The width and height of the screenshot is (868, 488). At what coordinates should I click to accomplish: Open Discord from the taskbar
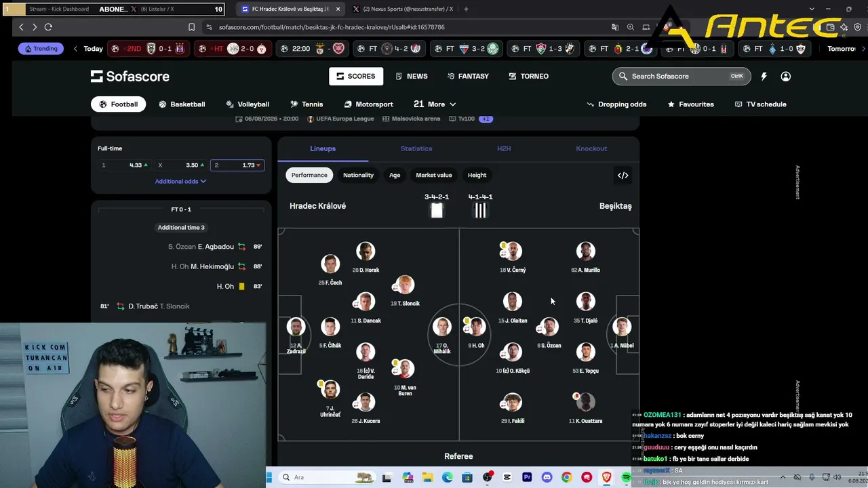coord(547,477)
